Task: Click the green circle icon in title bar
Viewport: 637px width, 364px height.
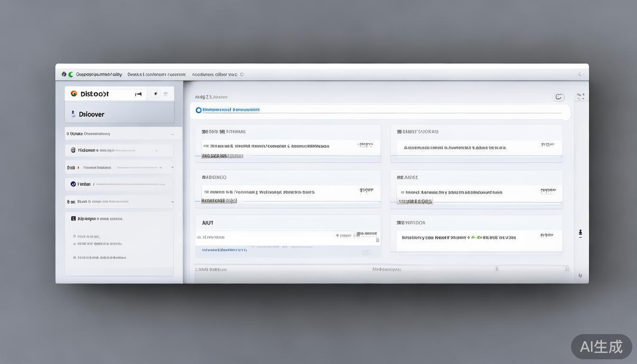Action: (71, 74)
